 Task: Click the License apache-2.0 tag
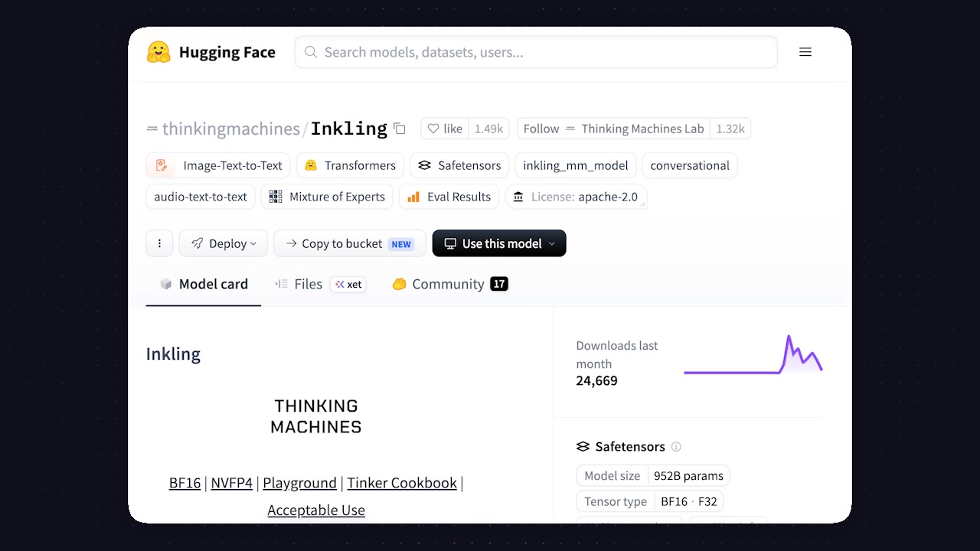[576, 197]
